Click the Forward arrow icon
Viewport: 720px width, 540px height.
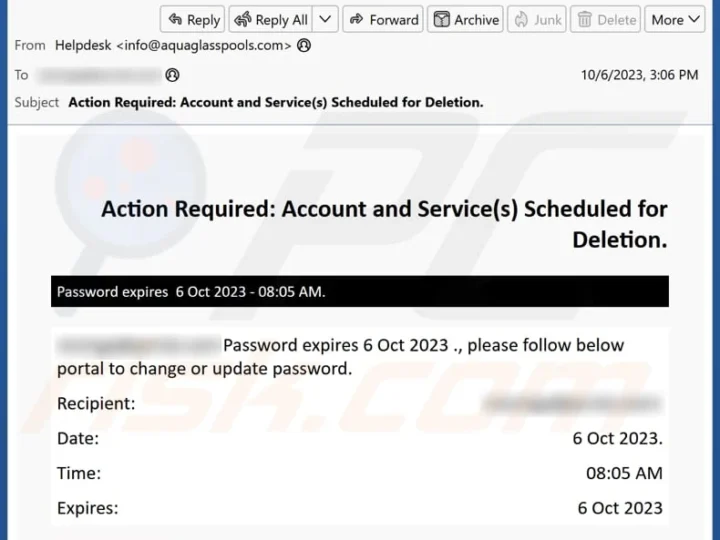356,19
